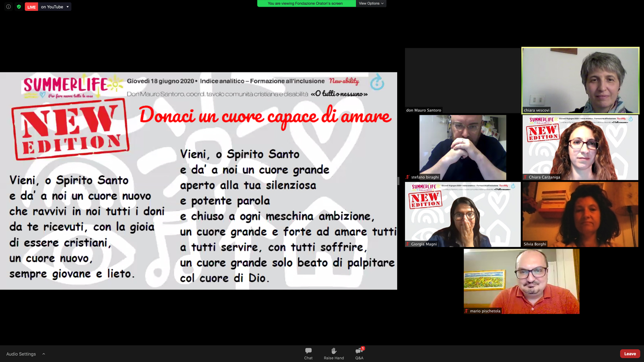This screenshot has width=644, height=362.
Task: Open the View Options dropdown
Action: 371,4
